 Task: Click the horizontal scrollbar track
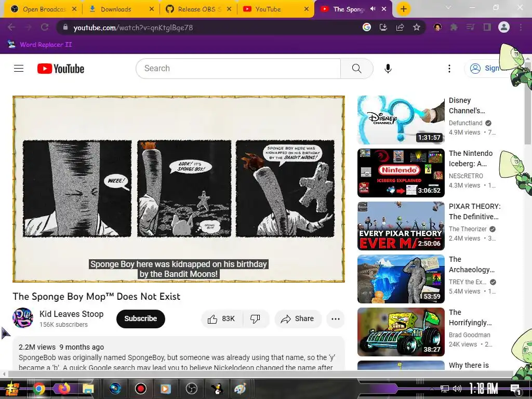click(261, 374)
